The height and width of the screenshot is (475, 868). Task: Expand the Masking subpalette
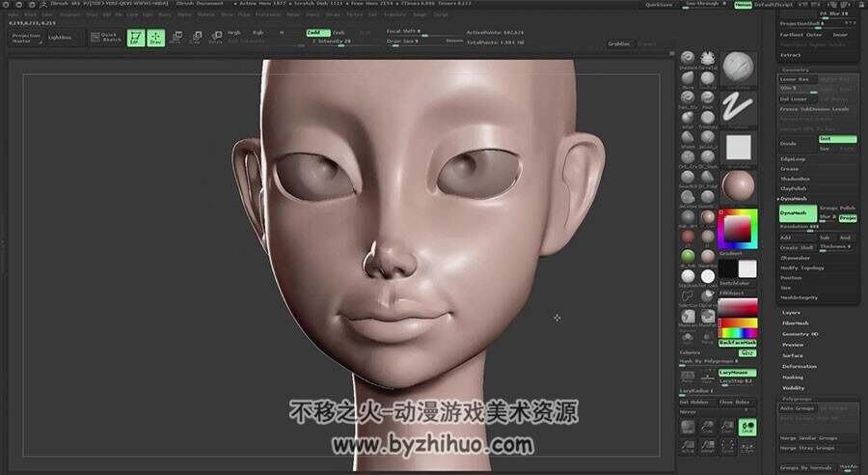793,377
